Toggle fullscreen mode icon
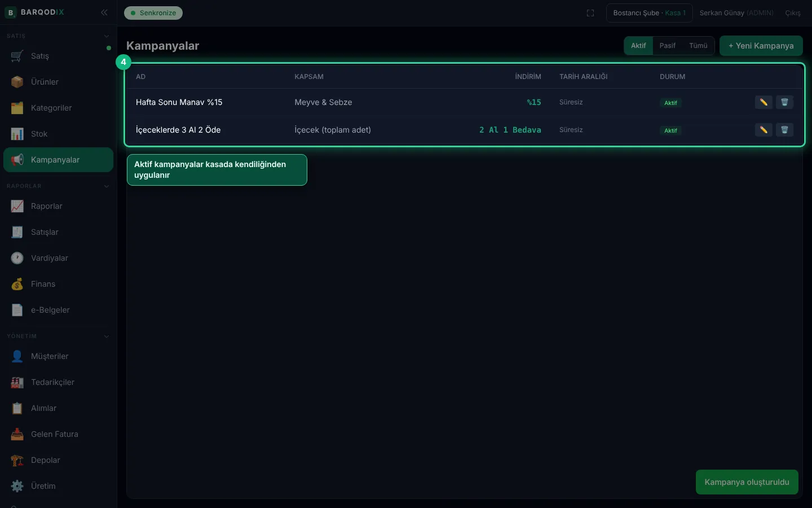The width and height of the screenshot is (812, 508). pyautogui.click(x=590, y=13)
